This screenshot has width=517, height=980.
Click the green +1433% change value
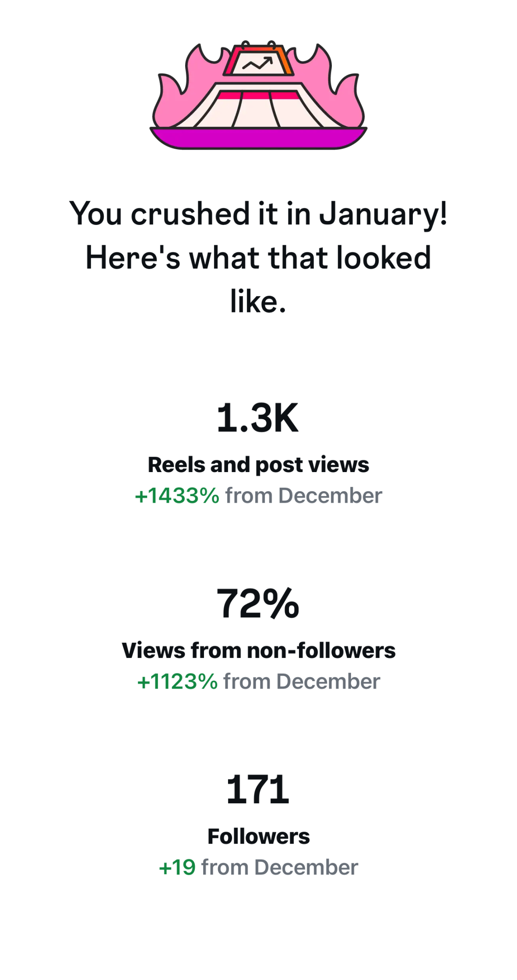[x=177, y=496]
